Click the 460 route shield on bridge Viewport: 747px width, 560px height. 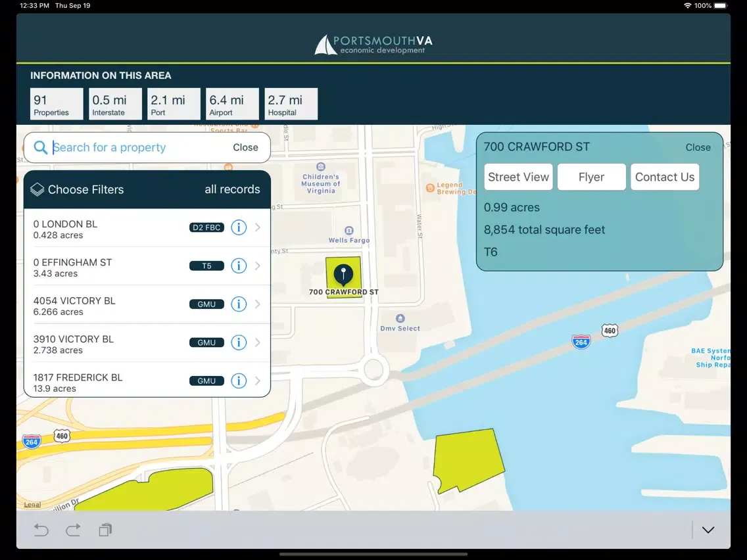click(x=610, y=331)
